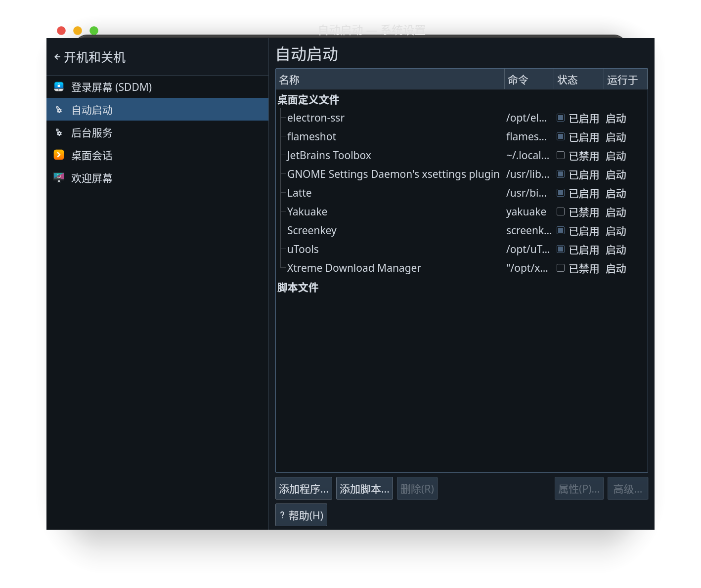Disable the uTools autostart checkbox
The image size is (701, 588).
(561, 249)
